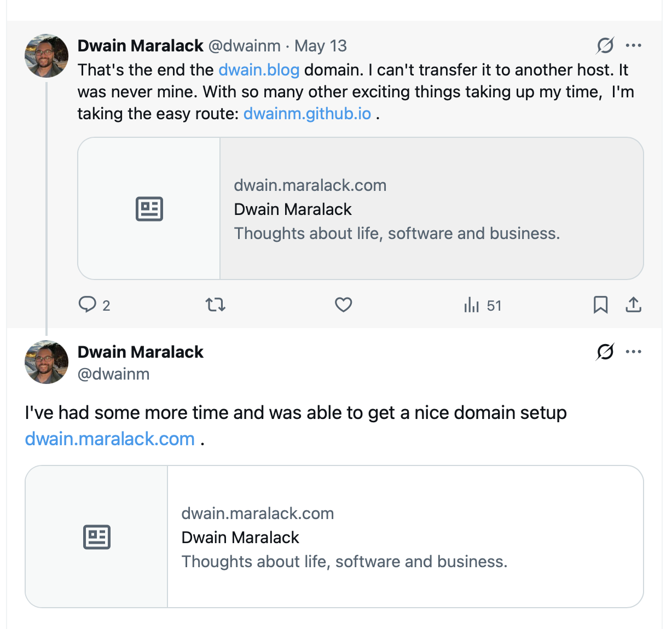Click @dwainm handle in the first tweet
Viewport: 672px width, 629px height.
coord(245,46)
